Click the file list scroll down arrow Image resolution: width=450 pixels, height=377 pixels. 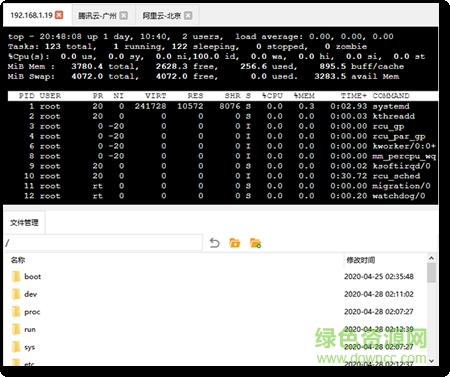coord(431,361)
